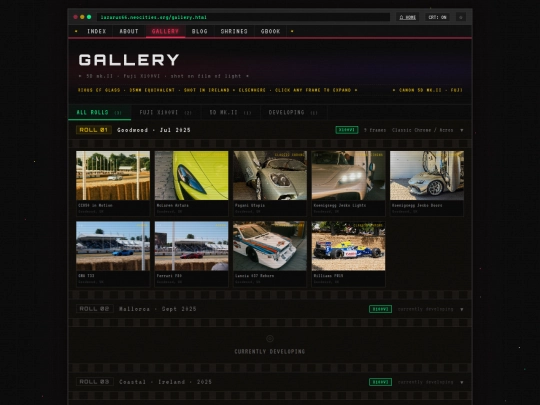Click the Goodwood · Jul 2025 title
The image size is (540, 405).
[154, 130]
